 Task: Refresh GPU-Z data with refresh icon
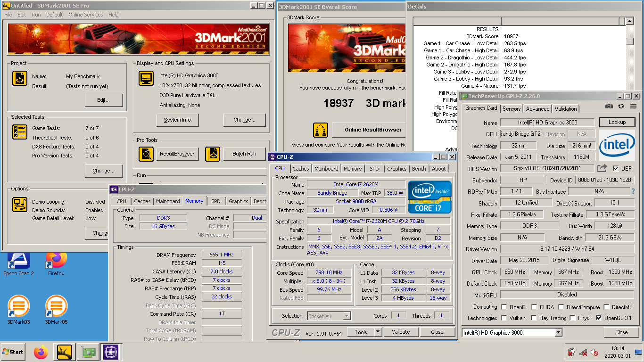[x=621, y=107]
